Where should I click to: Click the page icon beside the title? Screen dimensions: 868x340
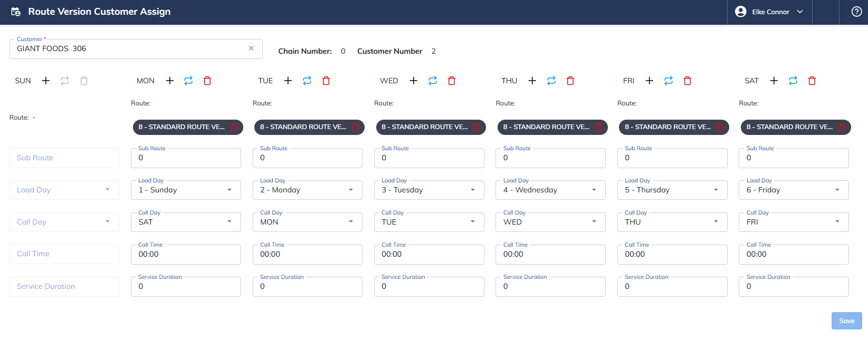16,12
